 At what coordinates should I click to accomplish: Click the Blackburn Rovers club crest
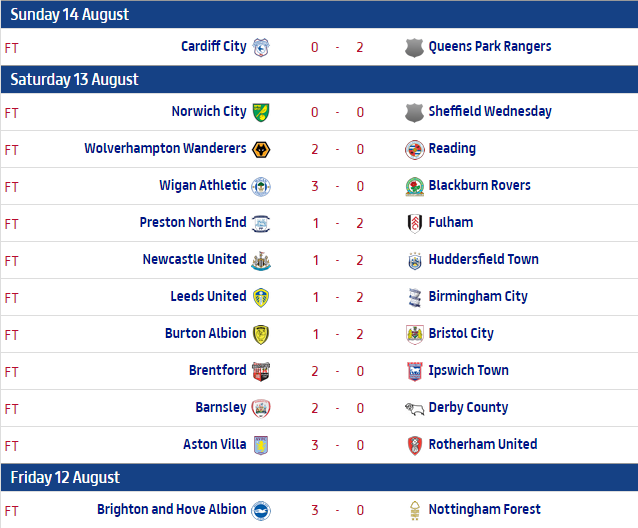[414, 186]
